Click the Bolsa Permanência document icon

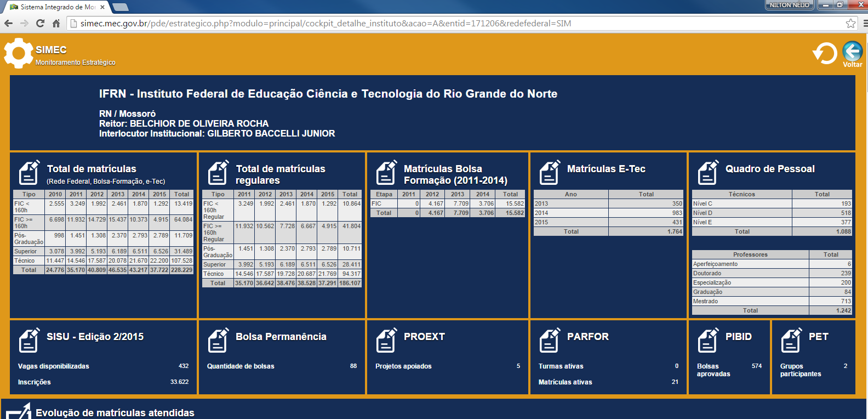point(218,340)
